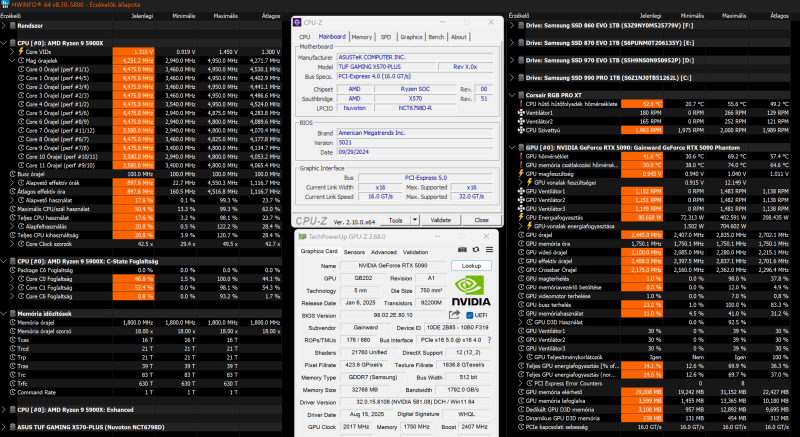This screenshot has height=437, width=800.
Task: Select the Command Rate row
Action: click(x=141, y=392)
